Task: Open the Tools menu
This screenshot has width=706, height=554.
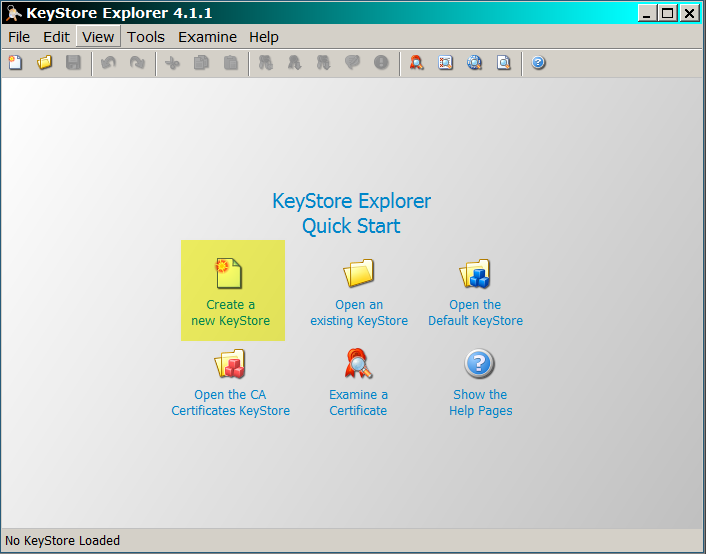Action: pos(145,37)
